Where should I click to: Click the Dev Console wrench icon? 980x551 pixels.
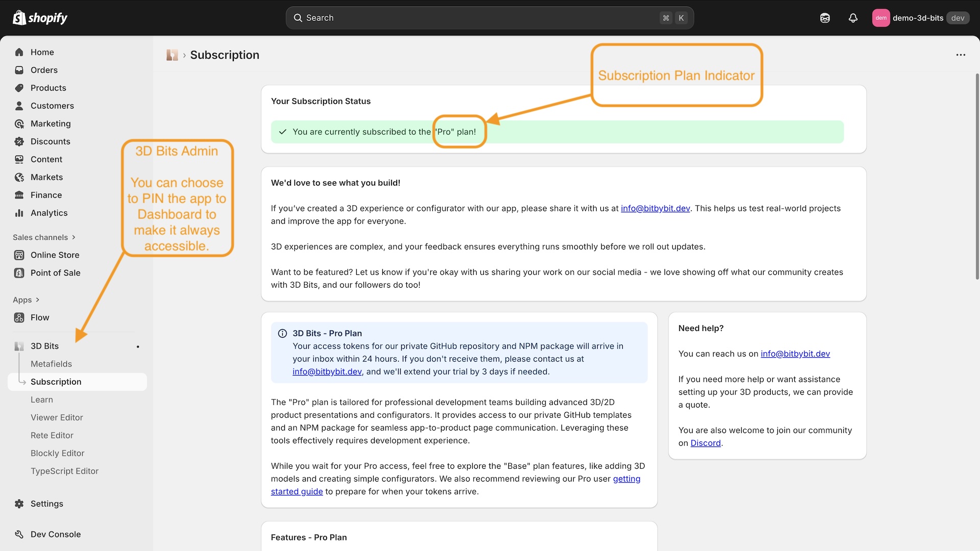[x=19, y=534]
